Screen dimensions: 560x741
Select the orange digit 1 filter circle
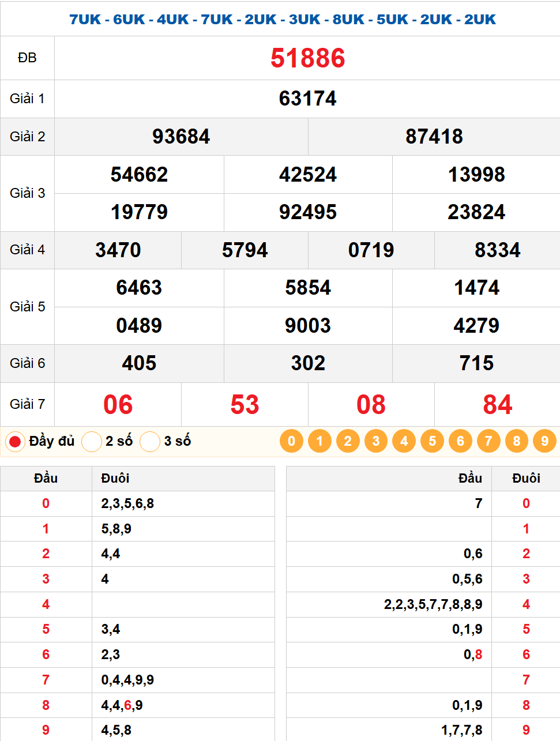(320, 441)
